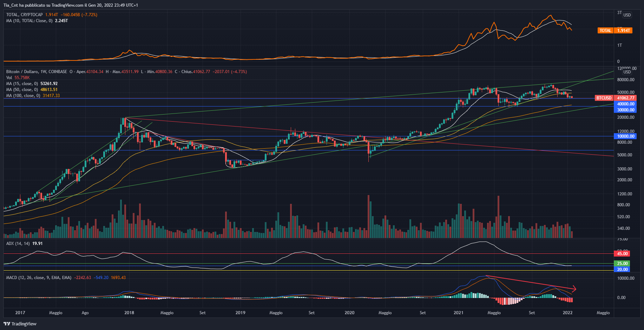
Task: Click the green 25.00 ADX level label
Action: click(622, 264)
